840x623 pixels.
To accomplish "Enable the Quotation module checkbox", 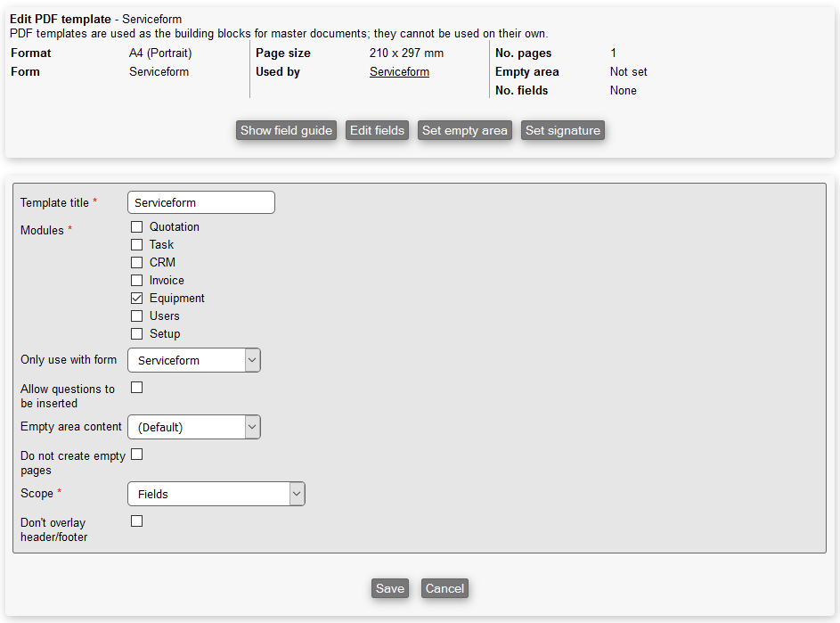I will click(x=137, y=226).
